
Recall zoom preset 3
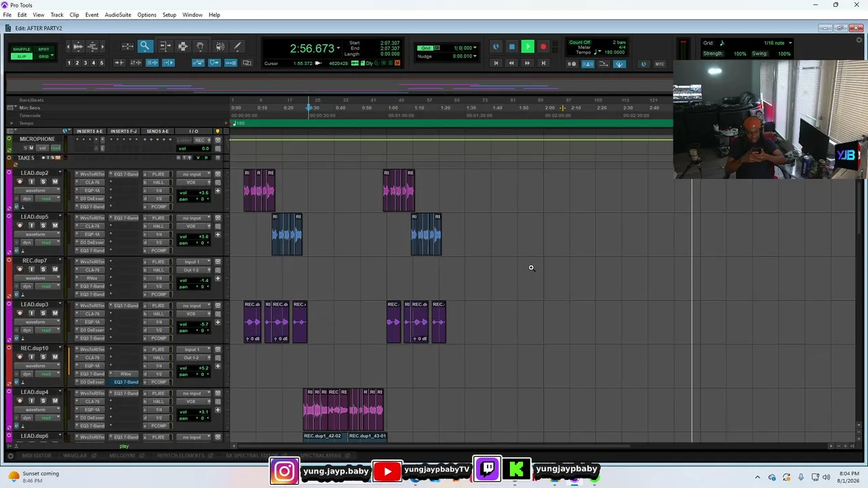[85, 63]
